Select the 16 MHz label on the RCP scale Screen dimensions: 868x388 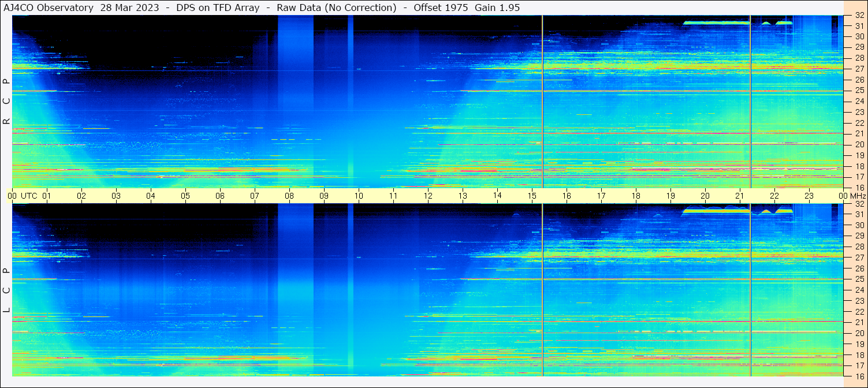pyautogui.click(x=859, y=188)
